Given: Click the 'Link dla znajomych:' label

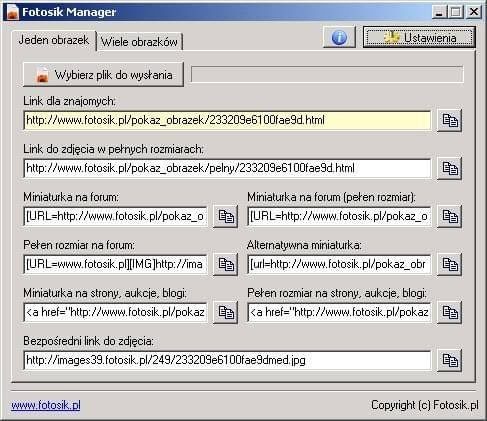Looking at the screenshot, I should (69, 101).
